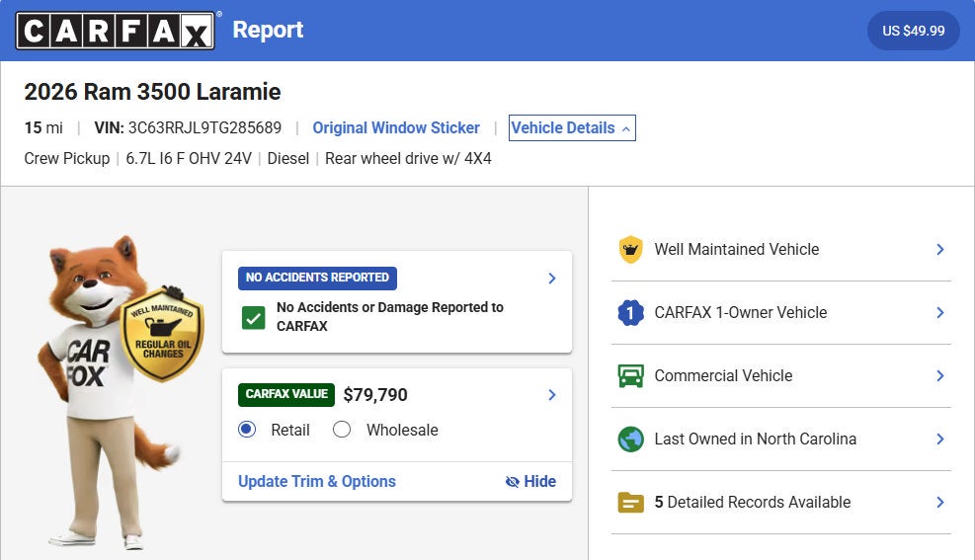Click the NO ACCIDENTS REPORTED badge
Viewport: 975px width, 560px height.
pyautogui.click(x=317, y=278)
